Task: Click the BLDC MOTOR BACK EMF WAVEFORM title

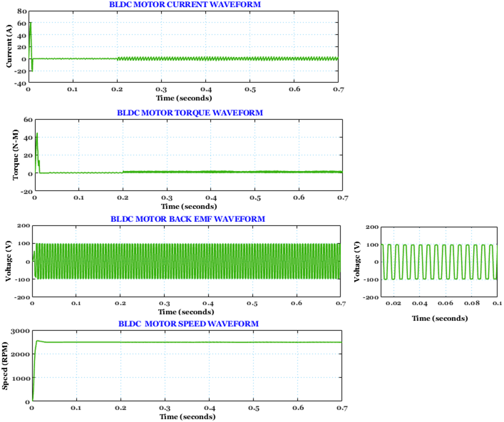Action: pyautogui.click(x=187, y=219)
